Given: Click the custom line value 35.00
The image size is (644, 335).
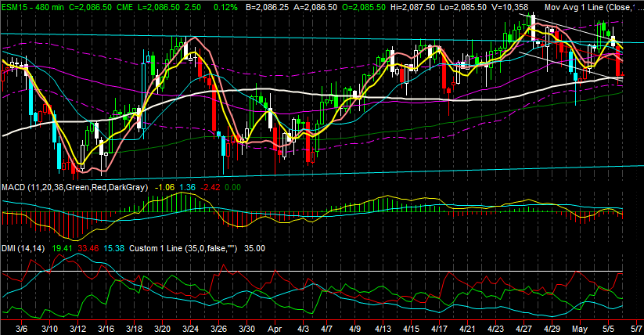Looking at the screenshot, I should [254, 248].
